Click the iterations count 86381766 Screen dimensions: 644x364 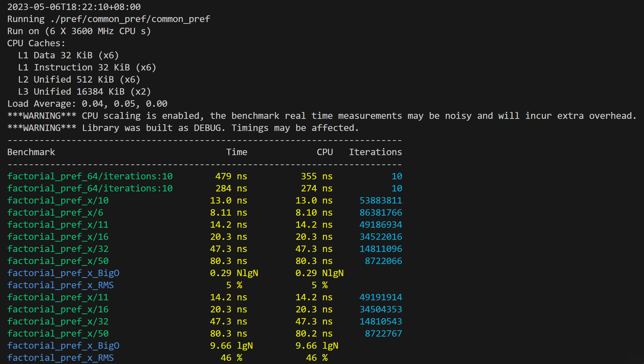coord(381,212)
